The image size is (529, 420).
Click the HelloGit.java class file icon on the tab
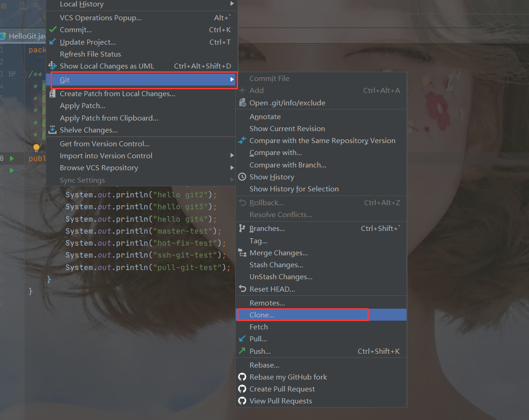[3, 36]
